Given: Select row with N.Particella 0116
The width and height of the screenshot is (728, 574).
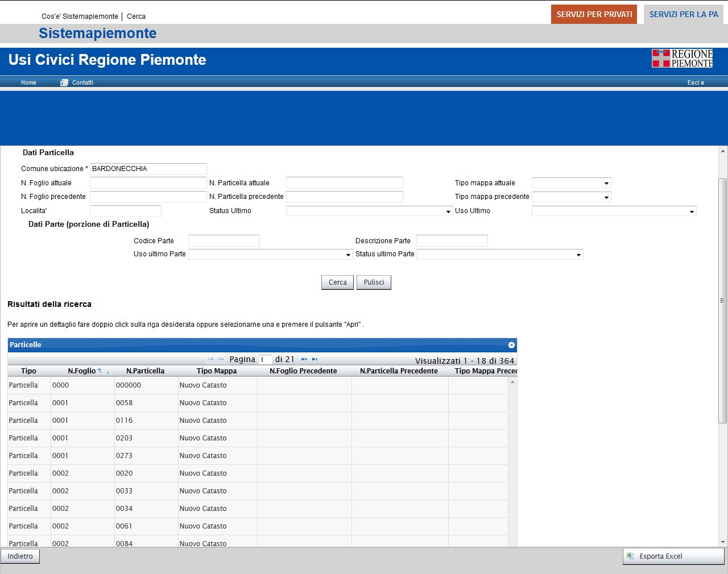Looking at the screenshot, I should pyautogui.click(x=258, y=421).
